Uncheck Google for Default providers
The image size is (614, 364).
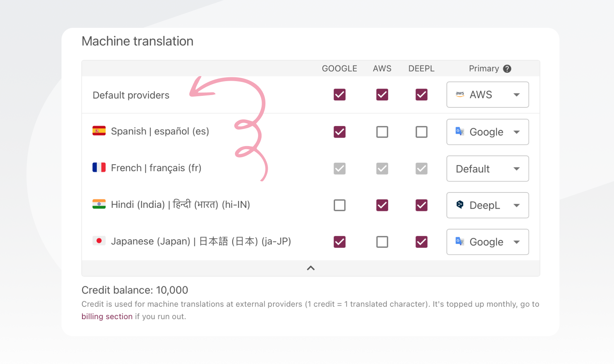tap(339, 95)
